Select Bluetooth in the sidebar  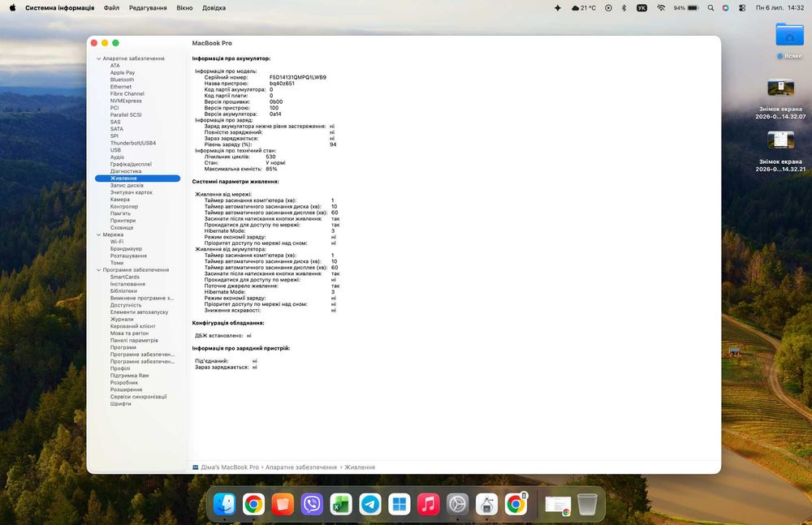tap(123, 80)
